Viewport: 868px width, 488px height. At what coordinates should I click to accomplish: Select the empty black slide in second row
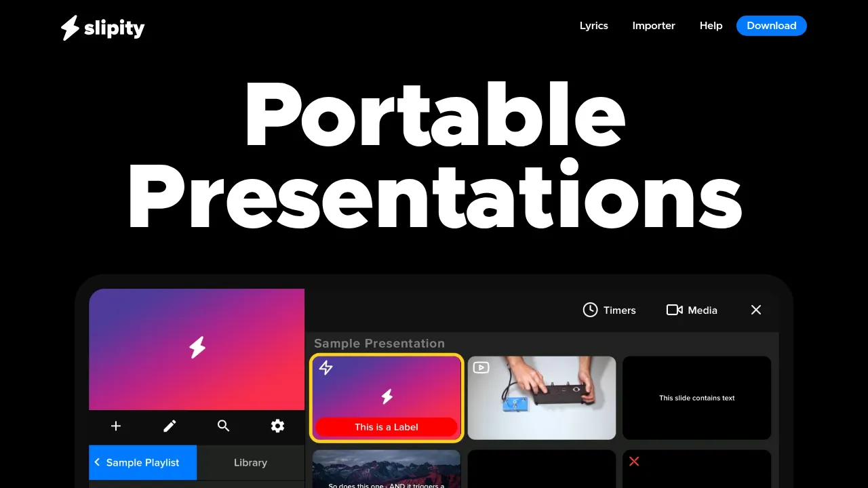pyautogui.click(x=542, y=469)
